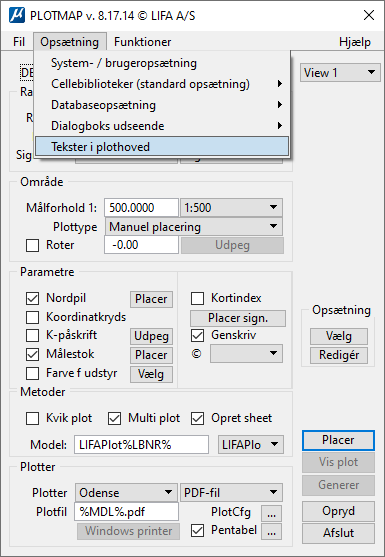Image resolution: width=385 pixels, height=557 pixels.
Task: Click the Afslut button
Action: pyautogui.click(x=338, y=533)
